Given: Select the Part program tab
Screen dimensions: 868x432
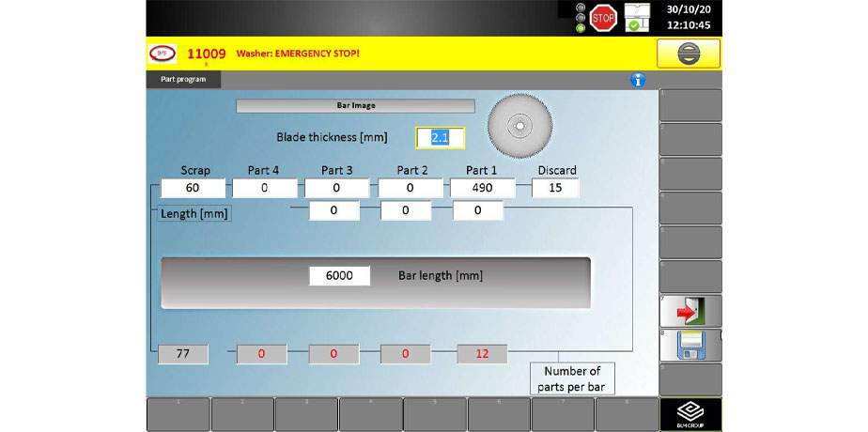Looking at the screenshot, I should 183,80.
